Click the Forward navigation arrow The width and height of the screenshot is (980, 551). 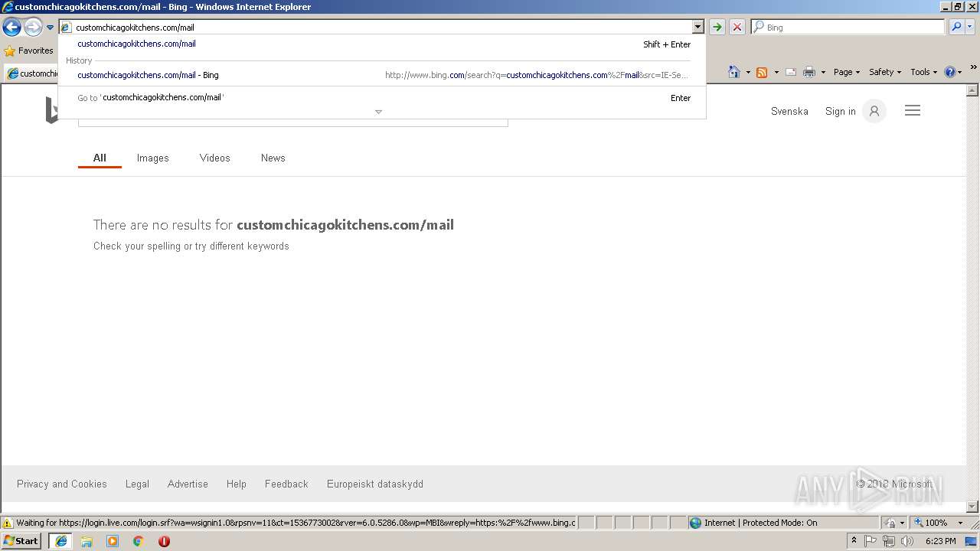pyautogui.click(x=33, y=28)
